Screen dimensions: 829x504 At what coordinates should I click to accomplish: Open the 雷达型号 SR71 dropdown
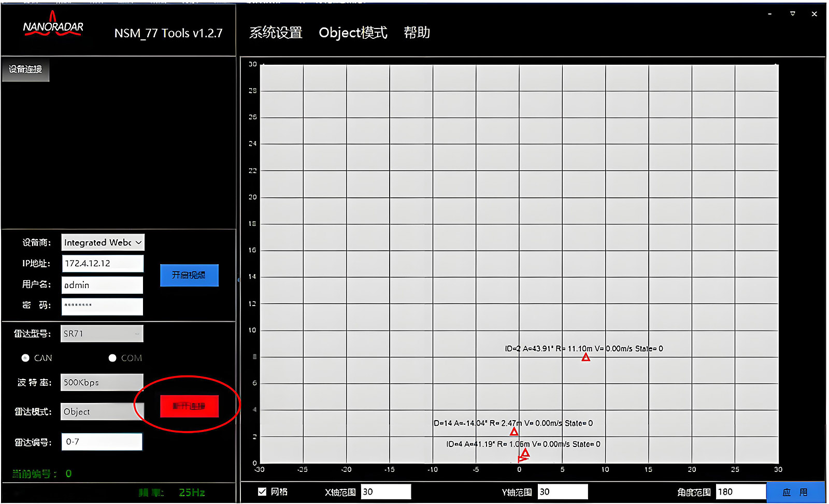tap(102, 334)
